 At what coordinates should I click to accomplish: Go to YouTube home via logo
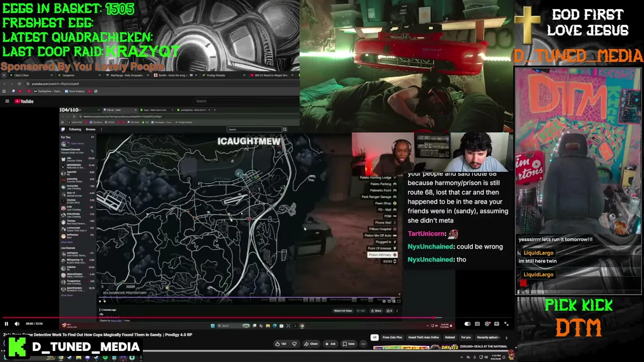pyautogui.click(x=24, y=101)
